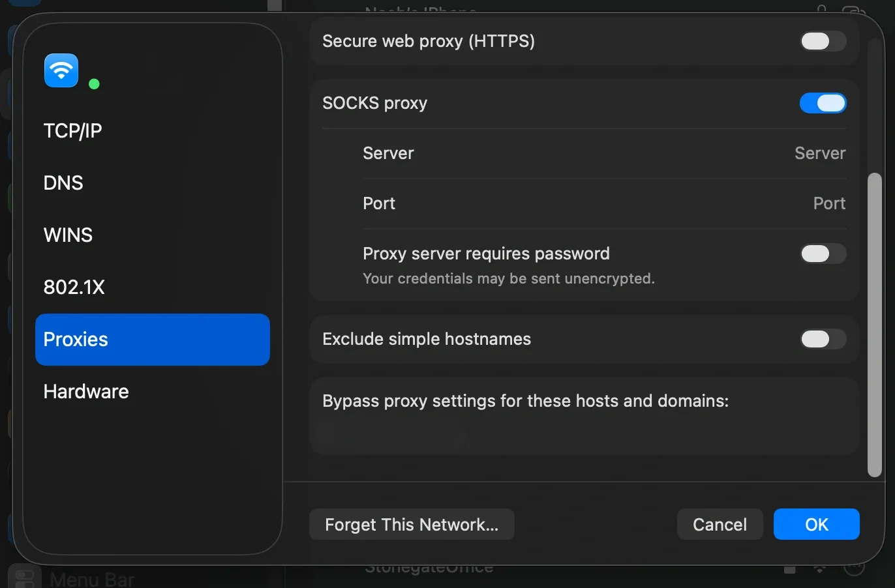
Task: Click the green connection status dot
Action: (94, 83)
